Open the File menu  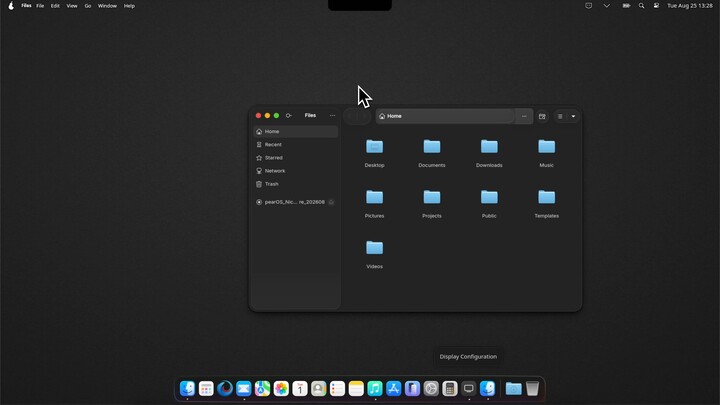(40, 6)
